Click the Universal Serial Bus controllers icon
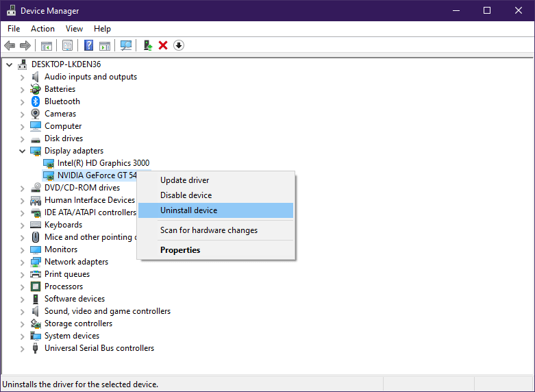Screen dimensions: 535x392 click(35, 348)
